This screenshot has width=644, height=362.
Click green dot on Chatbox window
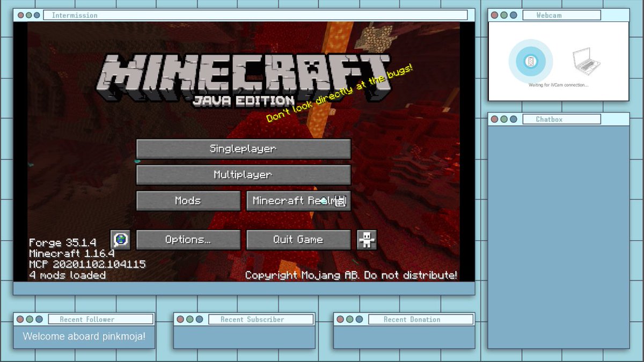tap(504, 119)
